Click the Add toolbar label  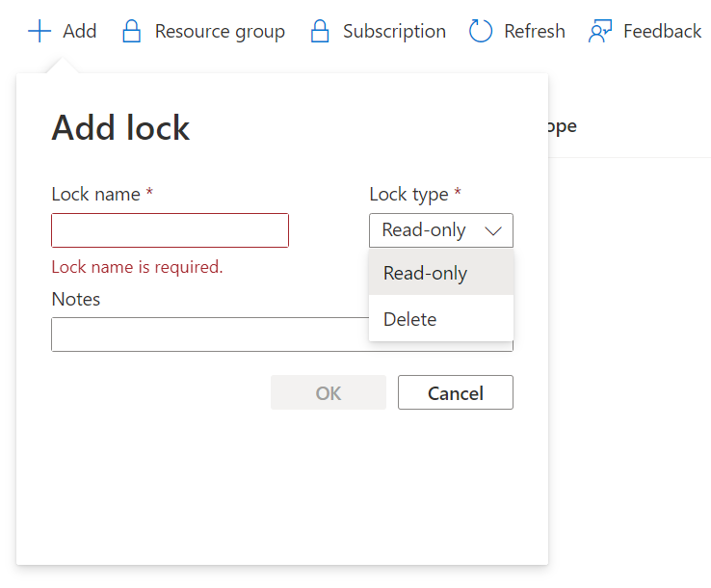79,31
